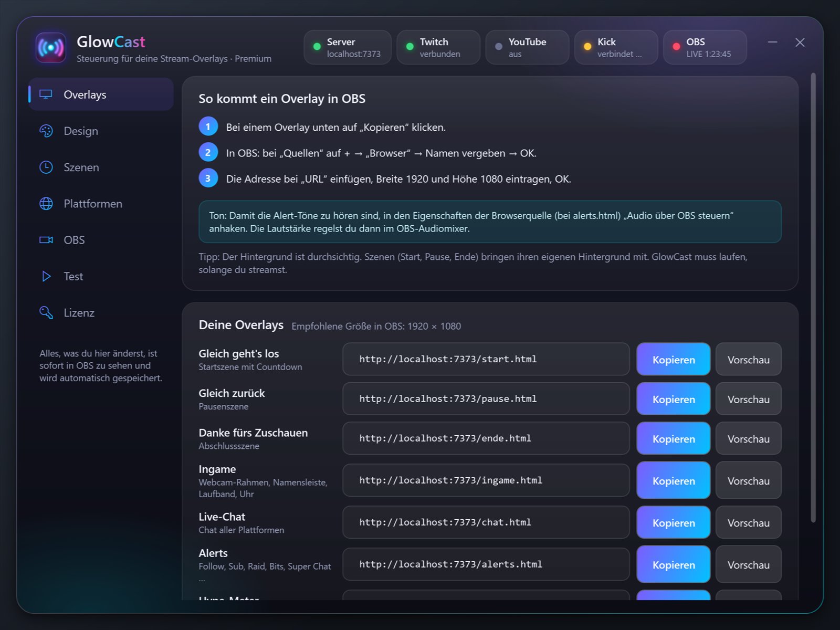Preview the Alerts overlay

(x=748, y=564)
